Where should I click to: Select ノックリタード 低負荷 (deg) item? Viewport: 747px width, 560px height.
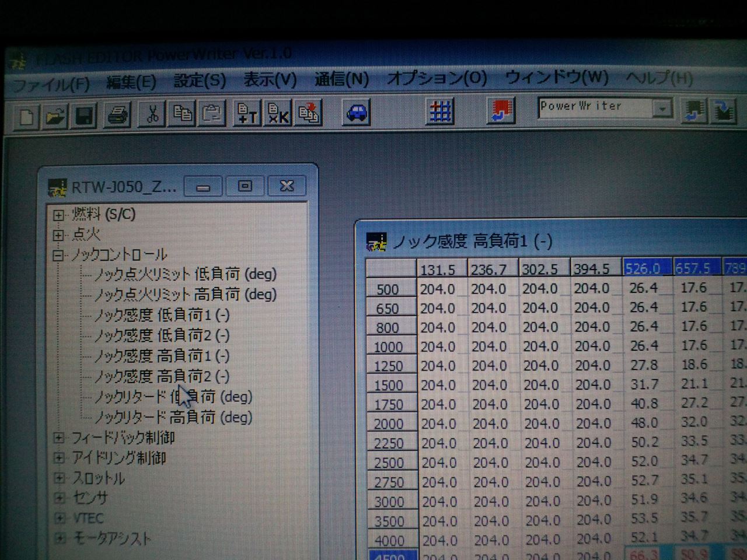[173, 397]
